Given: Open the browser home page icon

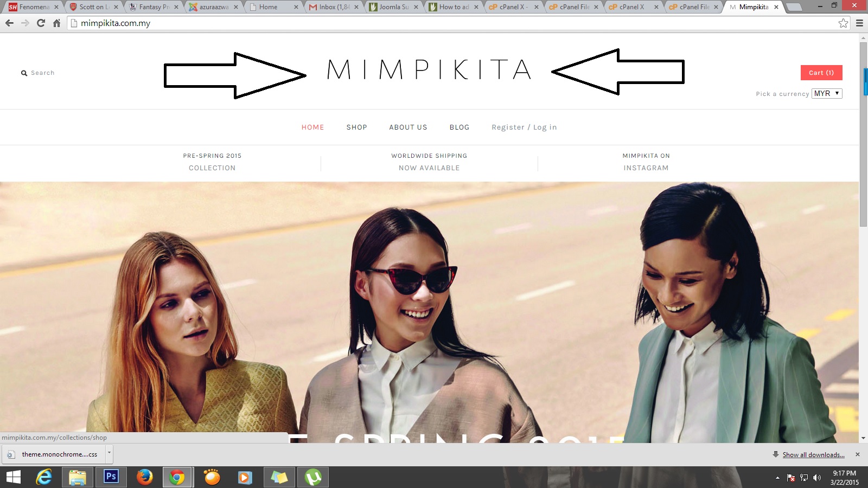Looking at the screenshot, I should point(56,23).
